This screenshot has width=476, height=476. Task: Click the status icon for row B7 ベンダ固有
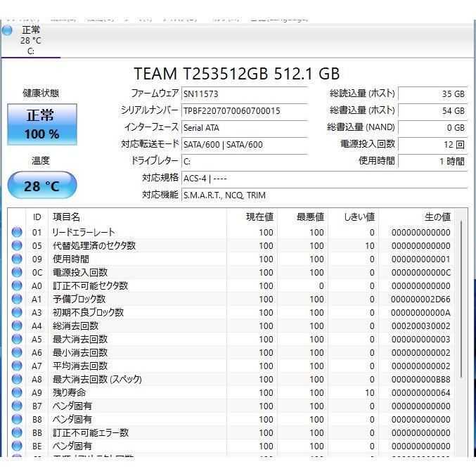coord(17,406)
